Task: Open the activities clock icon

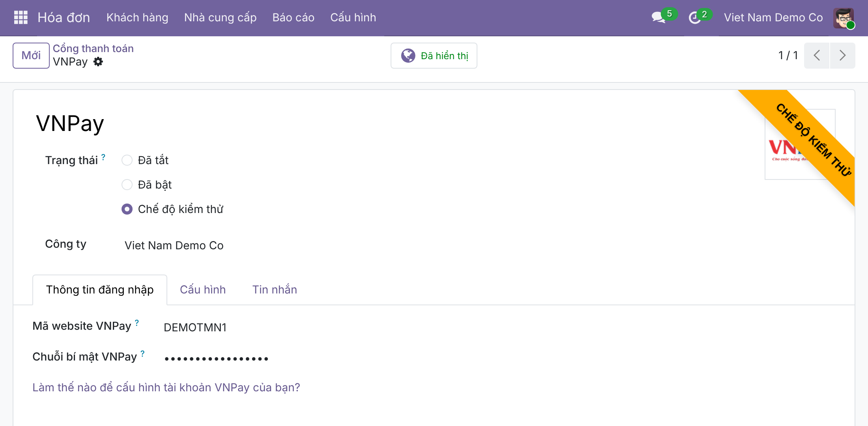Action: pos(695,17)
